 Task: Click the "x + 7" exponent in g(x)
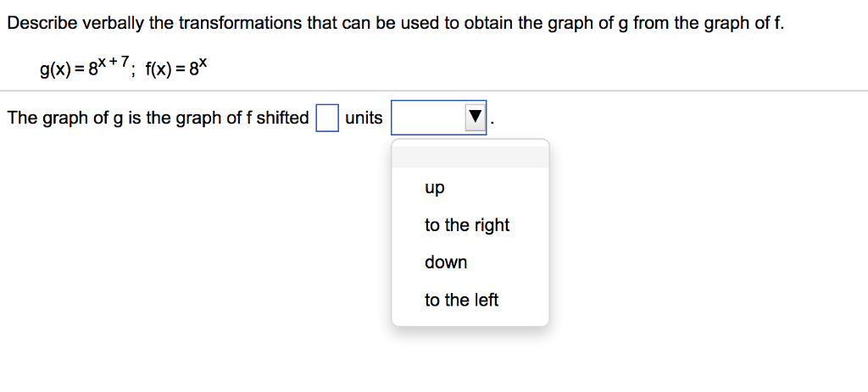(112, 61)
